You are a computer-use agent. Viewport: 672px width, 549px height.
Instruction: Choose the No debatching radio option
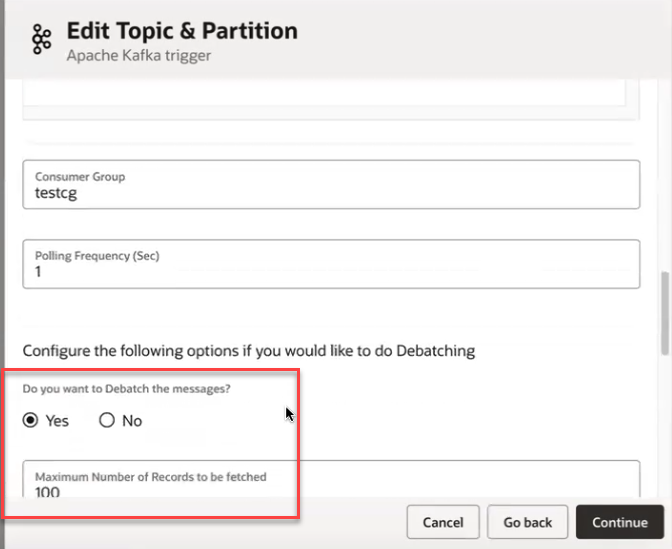tap(108, 421)
